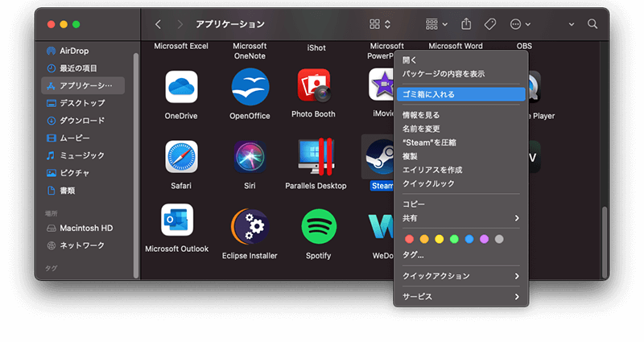Choose クイックルック in context menu
This screenshot has height=342, width=644.
[x=460, y=183]
